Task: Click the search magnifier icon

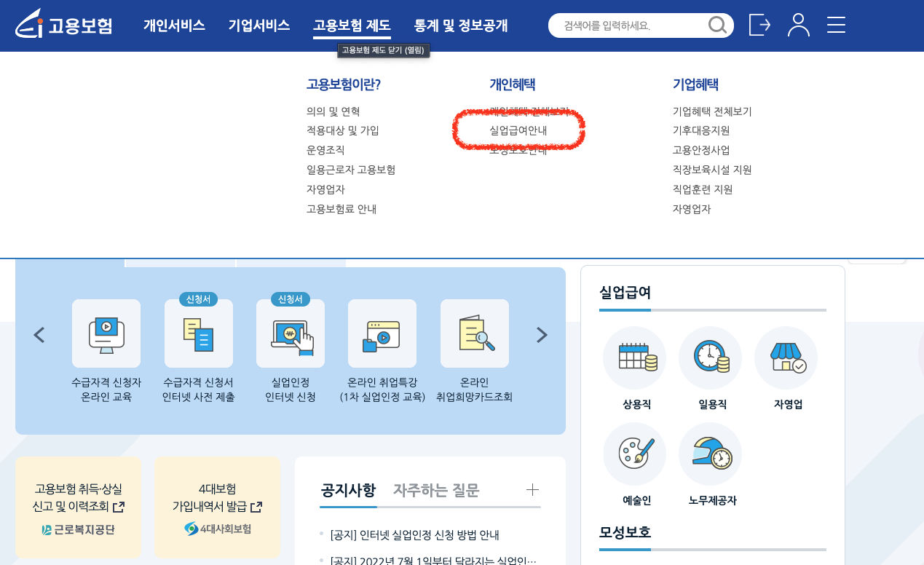Action: [717, 25]
